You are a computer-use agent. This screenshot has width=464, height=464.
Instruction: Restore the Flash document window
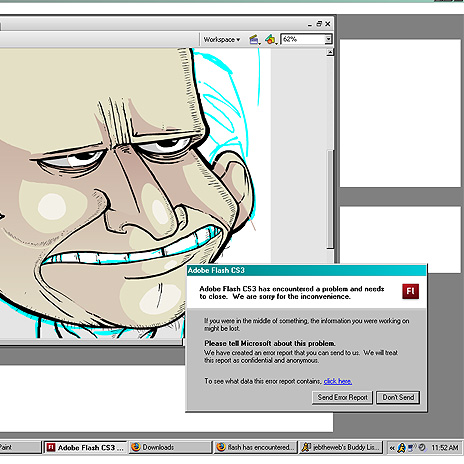319,24
